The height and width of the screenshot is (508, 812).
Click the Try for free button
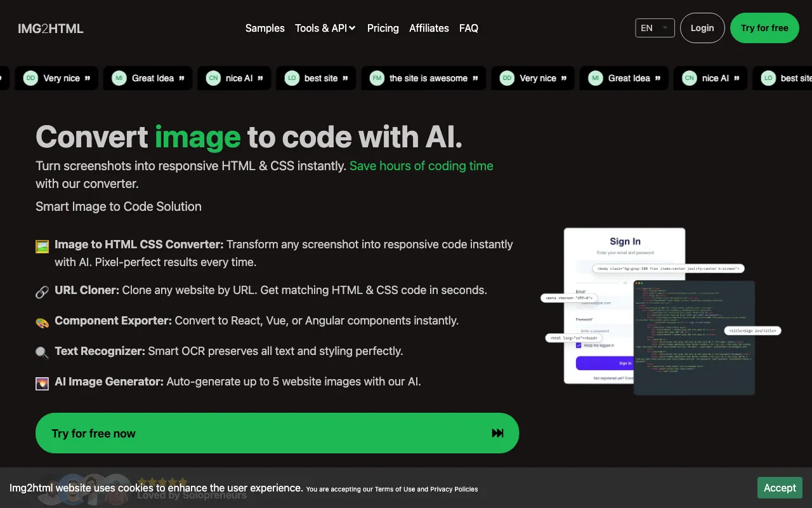click(x=764, y=28)
